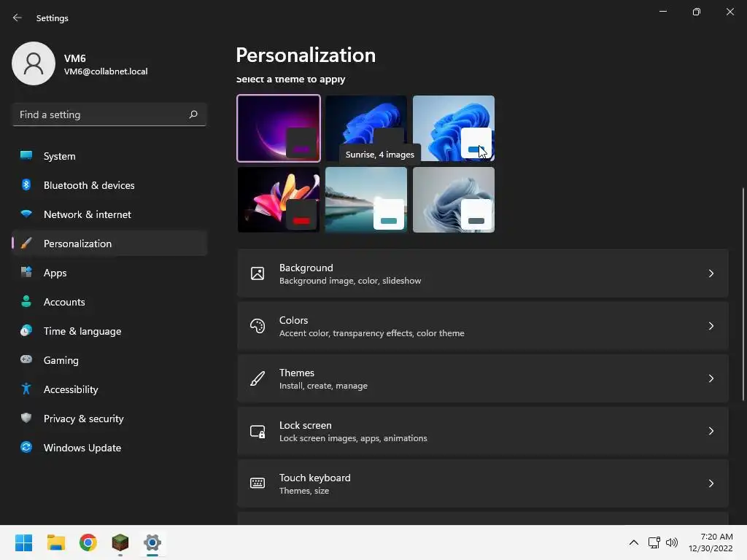747x560 pixels.
Task: Click the Network wifi icon in sidebar
Action: point(26,214)
